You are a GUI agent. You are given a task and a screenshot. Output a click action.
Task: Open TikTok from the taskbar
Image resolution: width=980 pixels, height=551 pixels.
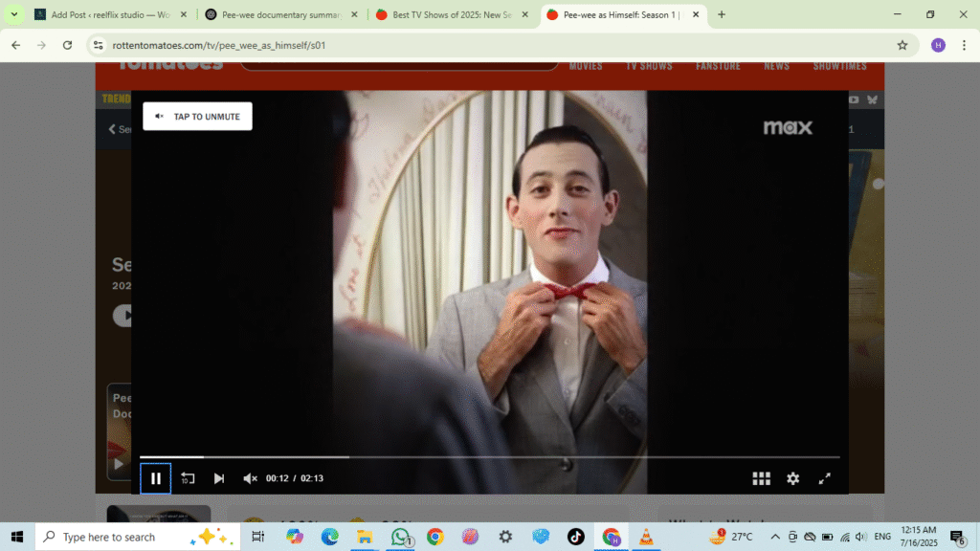pos(575,537)
